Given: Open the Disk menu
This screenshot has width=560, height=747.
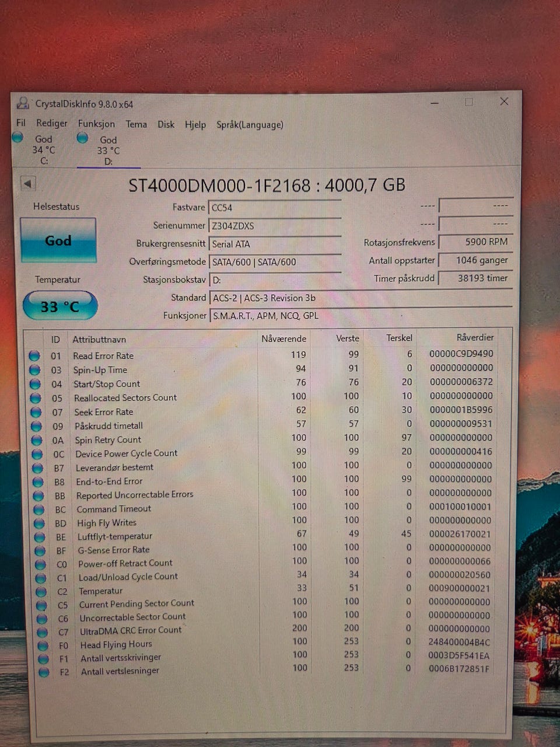Looking at the screenshot, I should click(166, 124).
